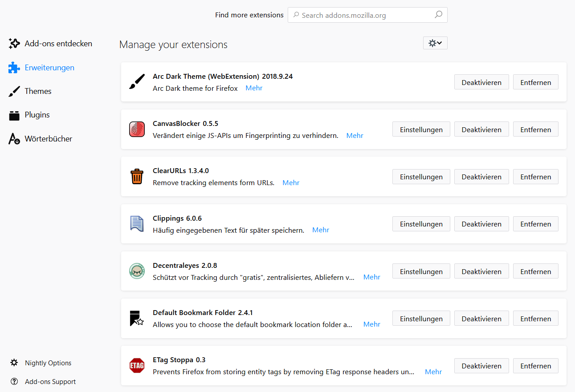Open Clippings Einstellungen
Viewport: 575px width, 392px height.
coord(421,224)
